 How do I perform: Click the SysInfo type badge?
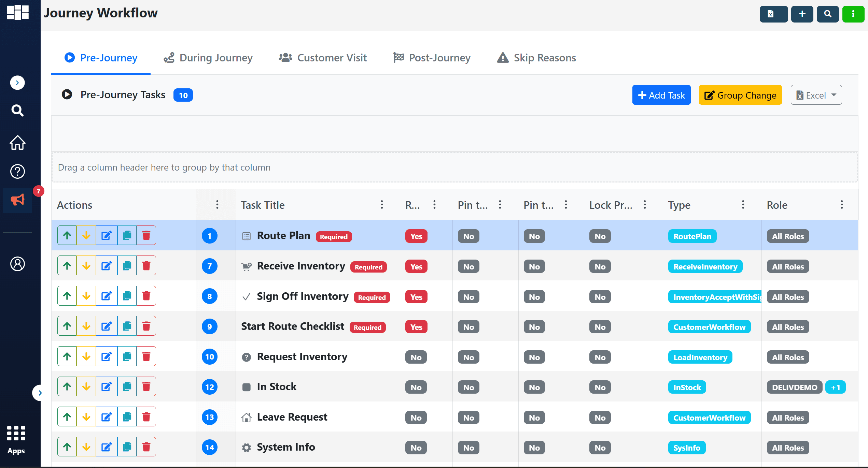(687, 448)
